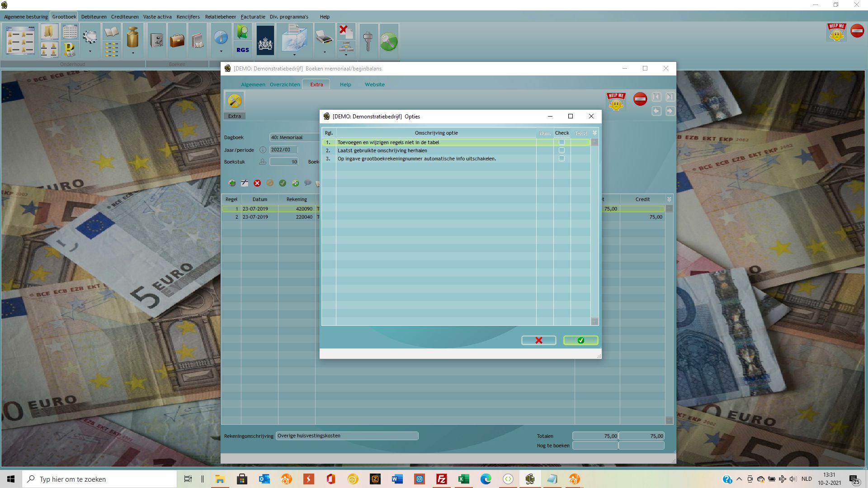The height and width of the screenshot is (488, 868).
Task: Click the HELP ME smiley in the main window
Action: [x=836, y=32]
